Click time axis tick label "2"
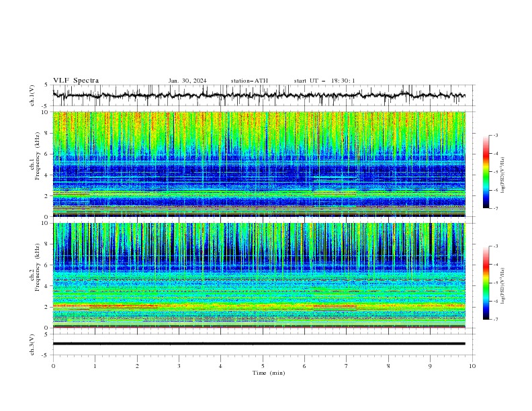Image resolution: width=532 pixels, height=411 pixels. [137, 366]
